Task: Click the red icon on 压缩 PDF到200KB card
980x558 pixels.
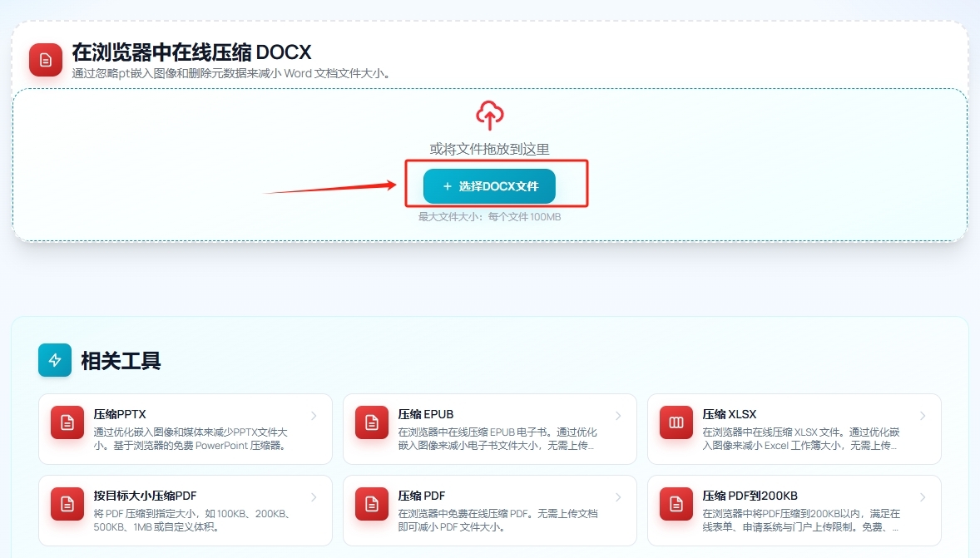Action: pos(676,504)
